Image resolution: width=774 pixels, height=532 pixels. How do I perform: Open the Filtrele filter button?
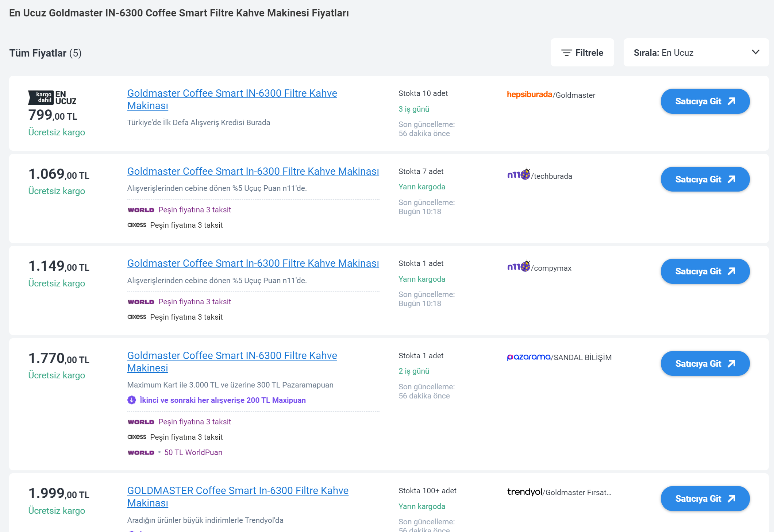coord(582,53)
